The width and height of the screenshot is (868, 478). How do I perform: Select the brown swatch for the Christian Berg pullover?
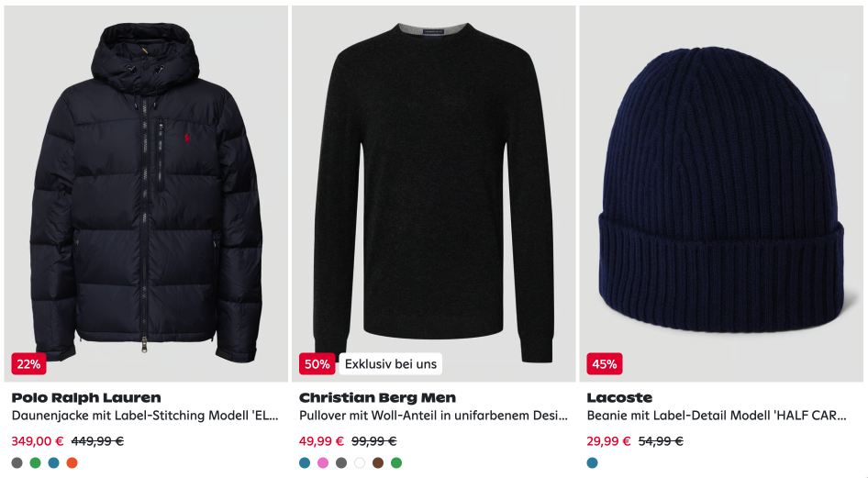pyautogui.click(x=378, y=463)
